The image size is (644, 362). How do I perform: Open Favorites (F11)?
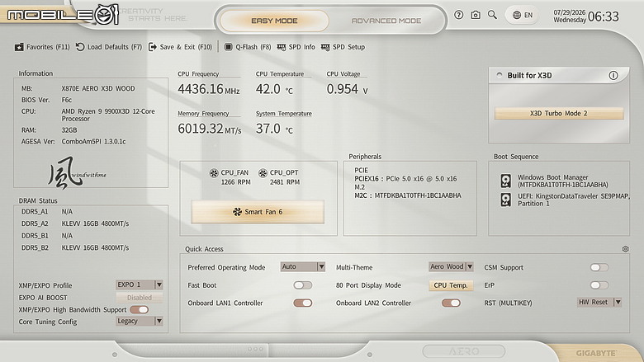(42, 47)
